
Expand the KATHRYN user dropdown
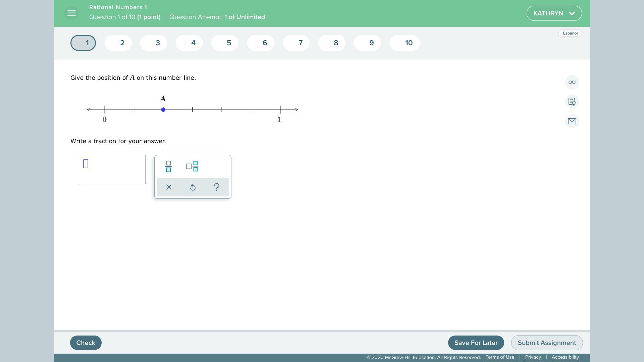[554, 13]
